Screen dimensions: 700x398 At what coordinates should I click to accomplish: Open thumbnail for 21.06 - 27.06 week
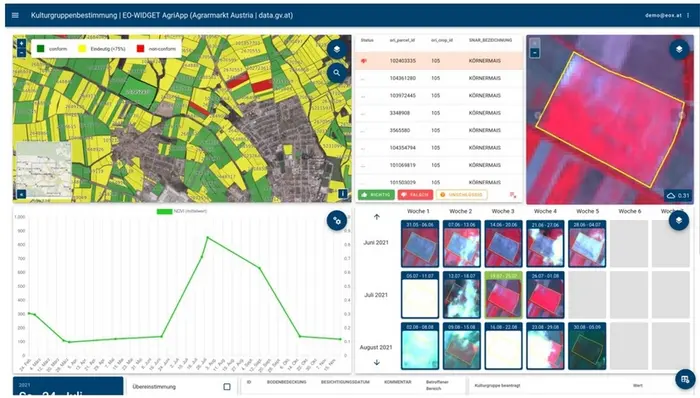(545, 244)
